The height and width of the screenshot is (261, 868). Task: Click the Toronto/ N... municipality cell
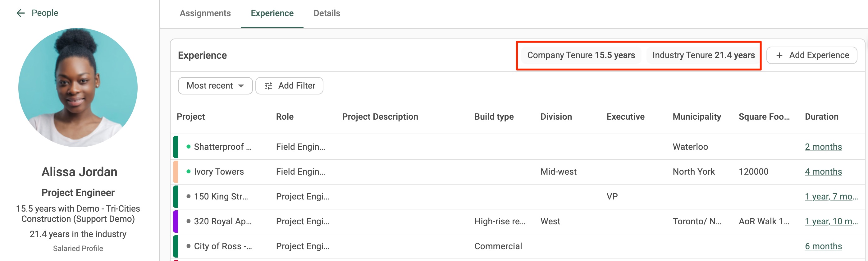[697, 222]
